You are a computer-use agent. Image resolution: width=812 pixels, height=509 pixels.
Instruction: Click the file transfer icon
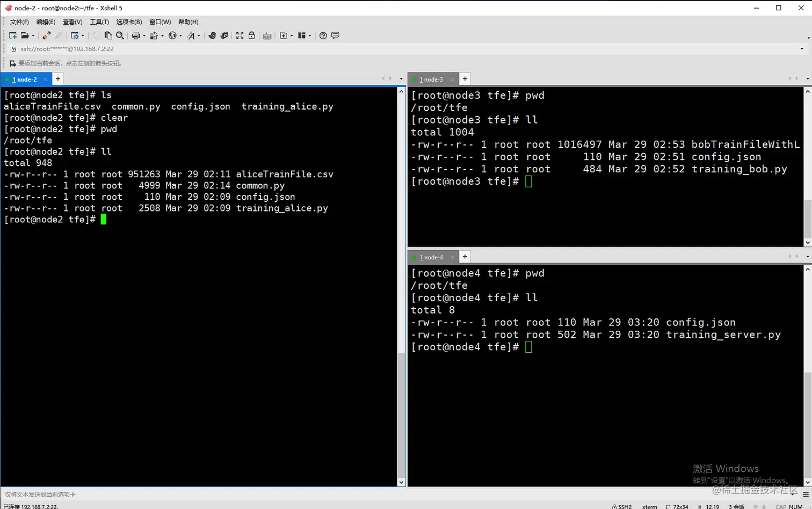pyautogui.click(x=154, y=35)
